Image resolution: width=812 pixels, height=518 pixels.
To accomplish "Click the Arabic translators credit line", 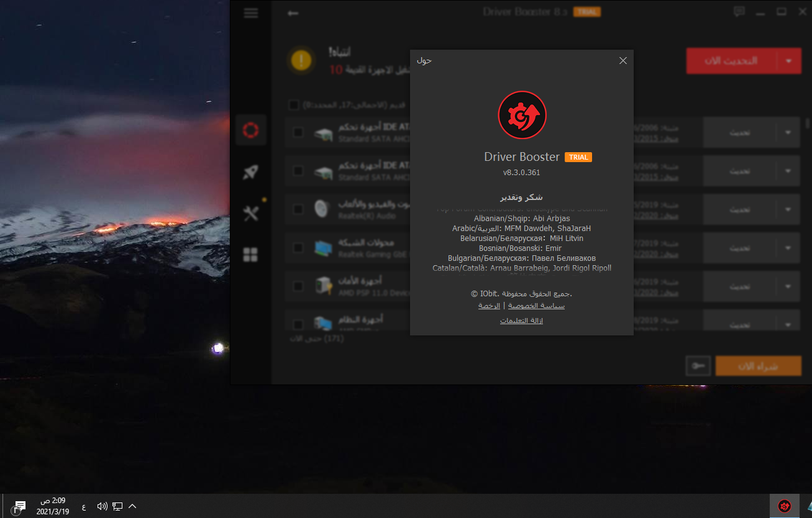I will pyautogui.click(x=521, y=228).
